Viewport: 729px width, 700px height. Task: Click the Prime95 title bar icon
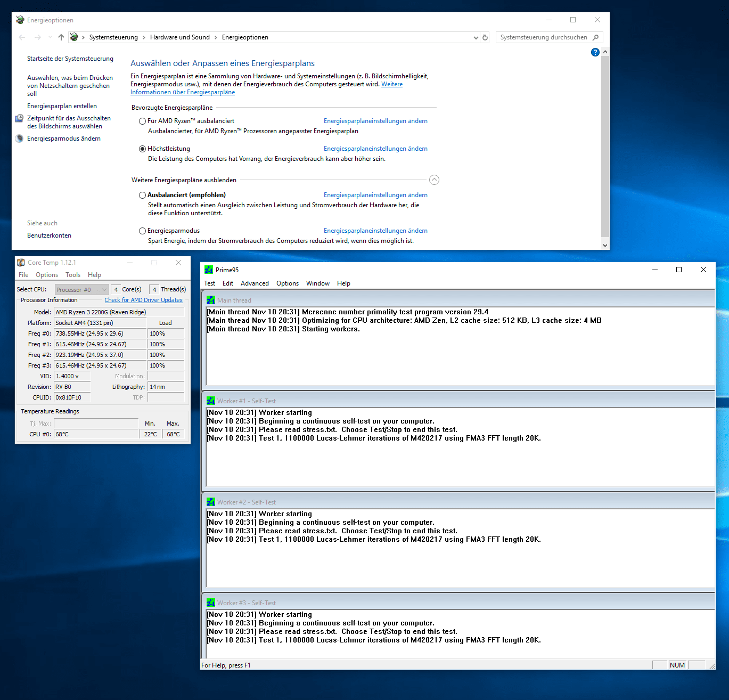pyautogui.click(x=209, y=270)
